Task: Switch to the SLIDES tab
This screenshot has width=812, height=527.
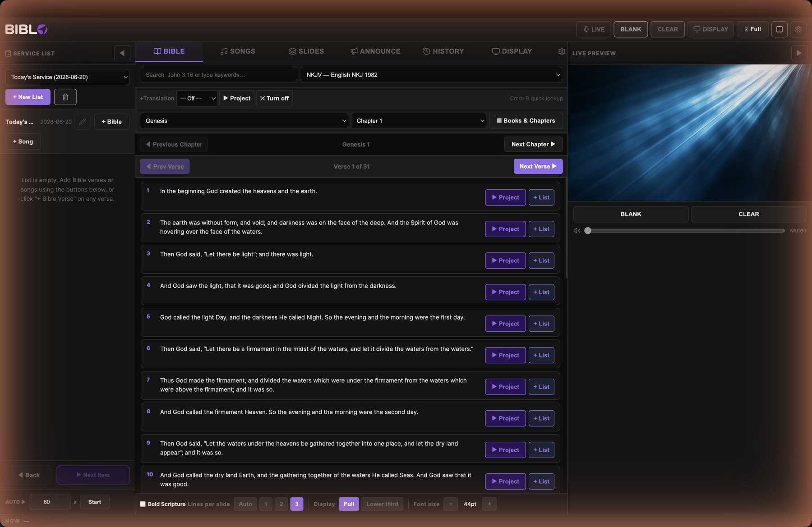Action: tap(306, 51)
